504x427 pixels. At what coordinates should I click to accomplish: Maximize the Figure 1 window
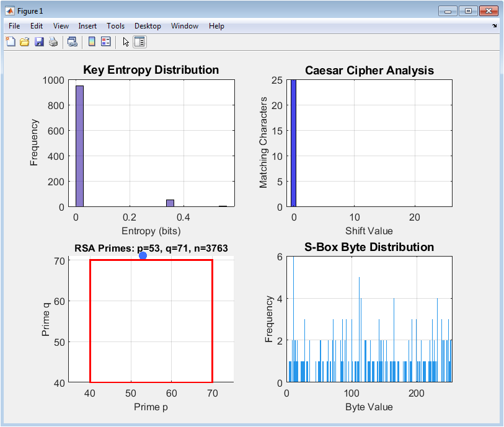(468, 11)
